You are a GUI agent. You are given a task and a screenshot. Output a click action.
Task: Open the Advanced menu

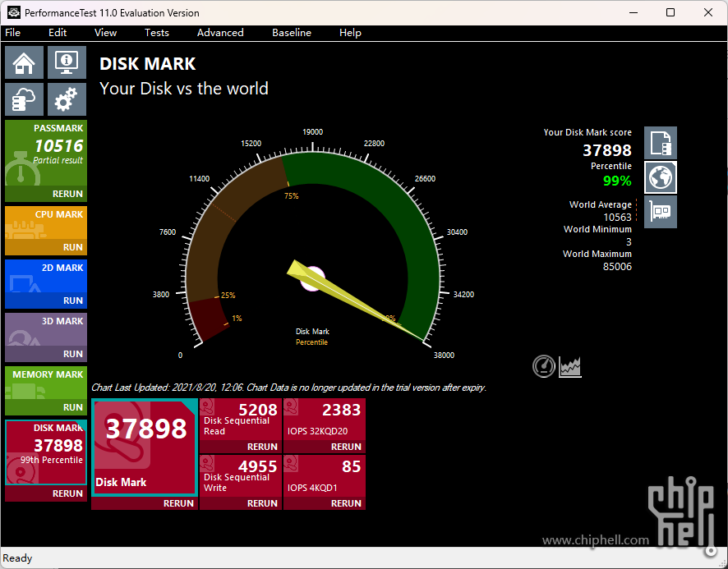[x=220, y=33]
